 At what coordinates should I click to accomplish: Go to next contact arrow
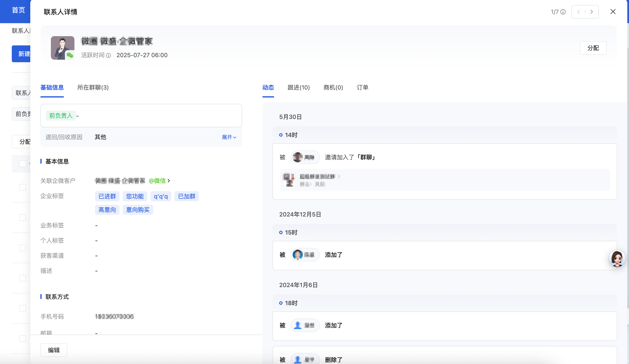click(592, 12)
